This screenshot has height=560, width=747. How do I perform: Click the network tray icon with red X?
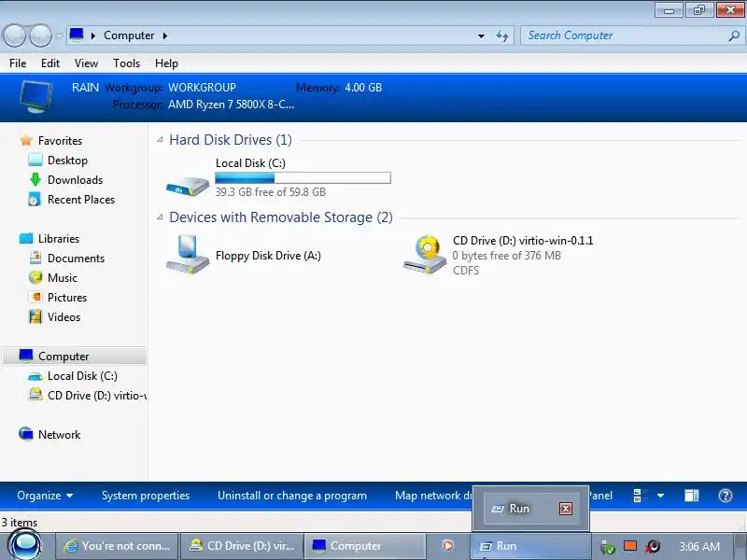[x=652, y=546]
